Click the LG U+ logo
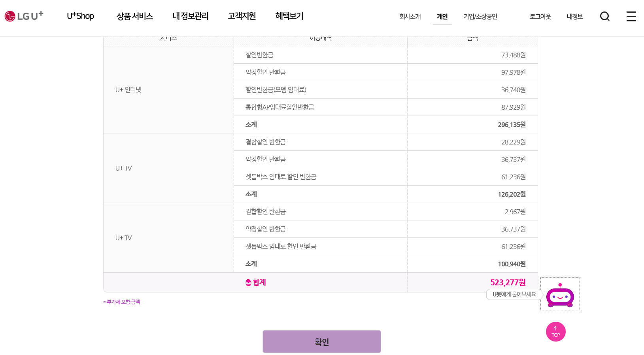Image resolution: width=644 pixels, height=355 pixels. click(x=24, y=16)
